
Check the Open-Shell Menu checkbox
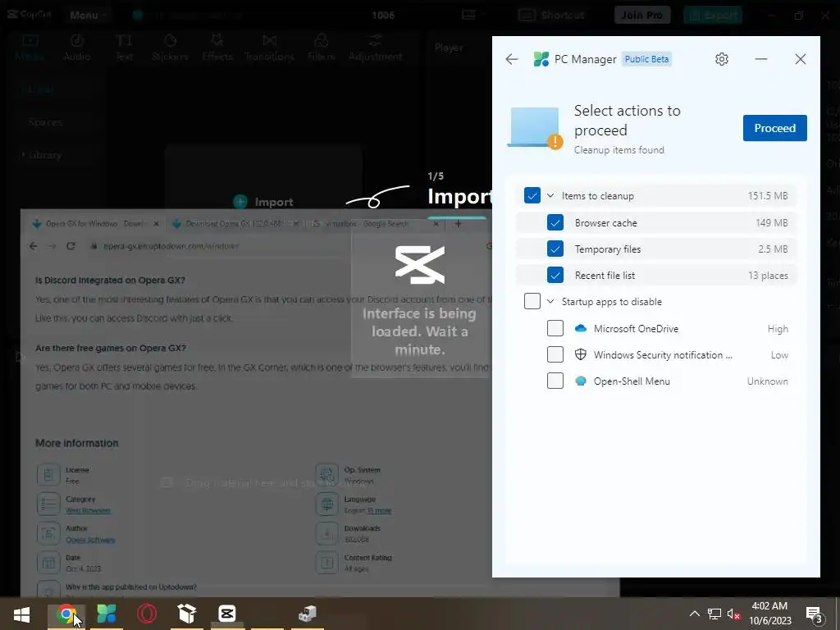555,381
